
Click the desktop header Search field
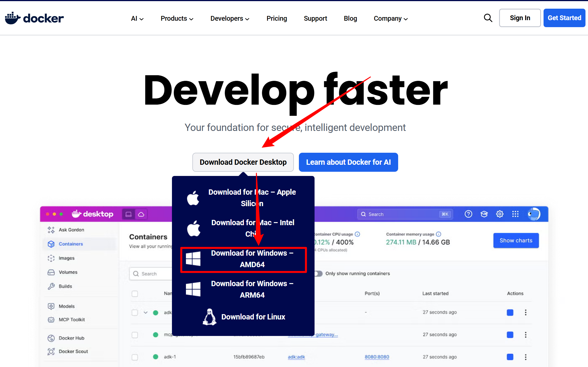pyautogui.click(x=405, y=214)
